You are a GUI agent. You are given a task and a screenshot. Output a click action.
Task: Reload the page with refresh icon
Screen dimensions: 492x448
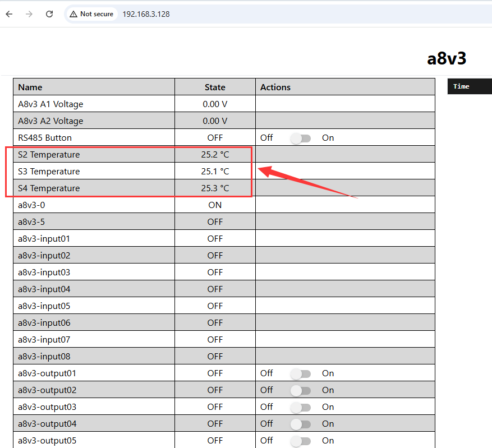pyautogui.click(x=49, y=14)
